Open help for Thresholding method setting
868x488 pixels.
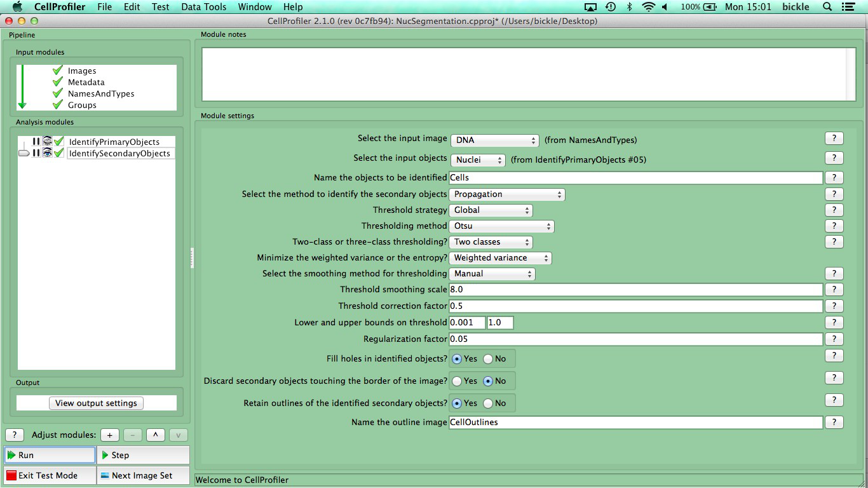pos(834,226)
